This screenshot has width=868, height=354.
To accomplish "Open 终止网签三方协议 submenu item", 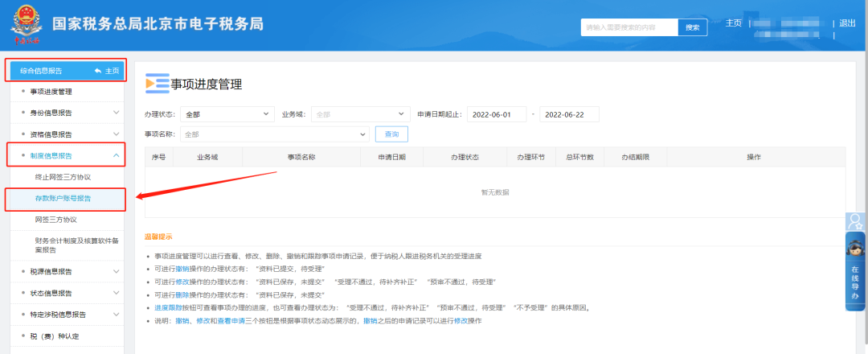I will pos(63,177).
